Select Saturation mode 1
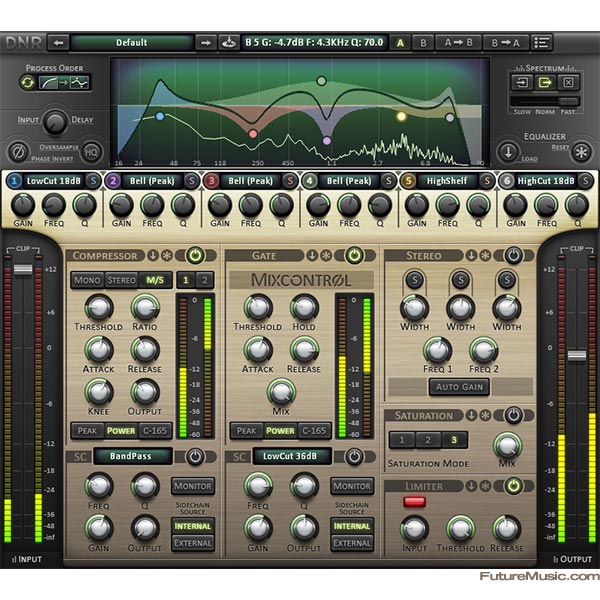Screen dimensions: 600x600 (401, 440)
